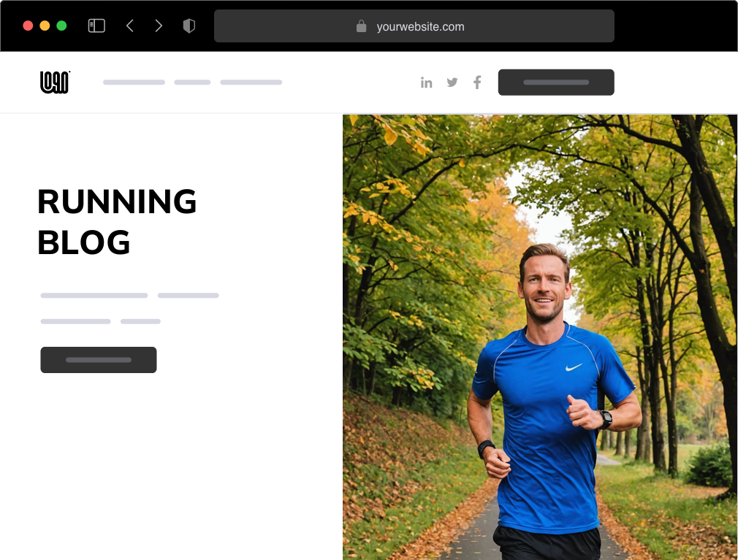738x560 pixels.
Task: Open the LinkedIn social icon
Action: (427, 83)
